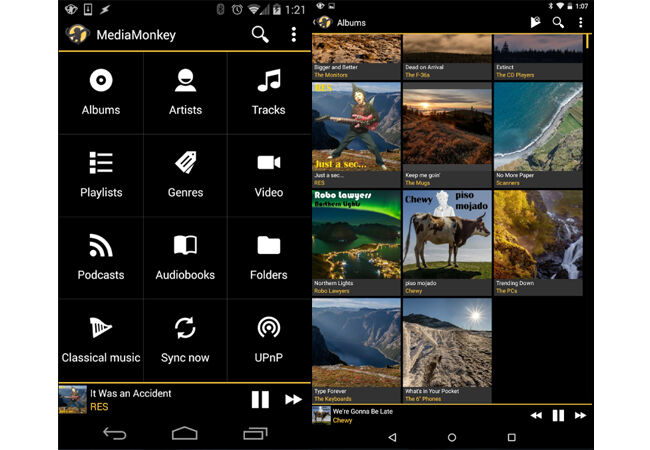Tap search icon in MediaMonkey home bar
Screen dimensions: 650x450
(260, 34)
